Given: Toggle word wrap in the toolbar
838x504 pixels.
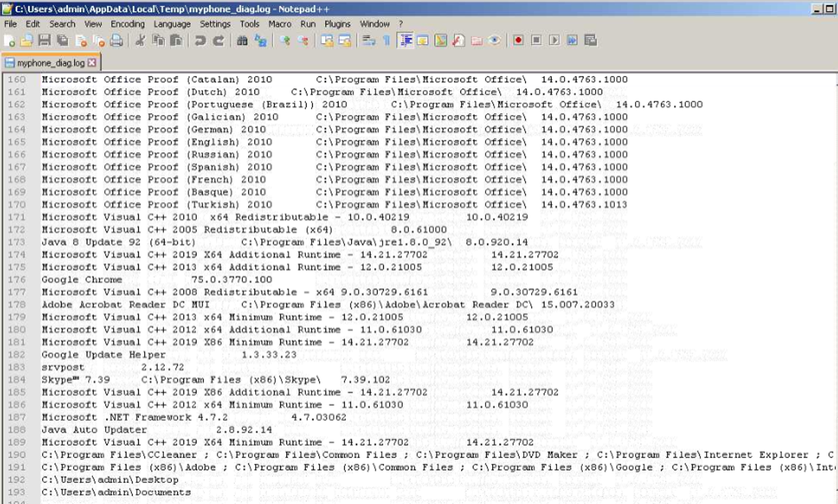Looking at the screenshot, I should [369, 41].
